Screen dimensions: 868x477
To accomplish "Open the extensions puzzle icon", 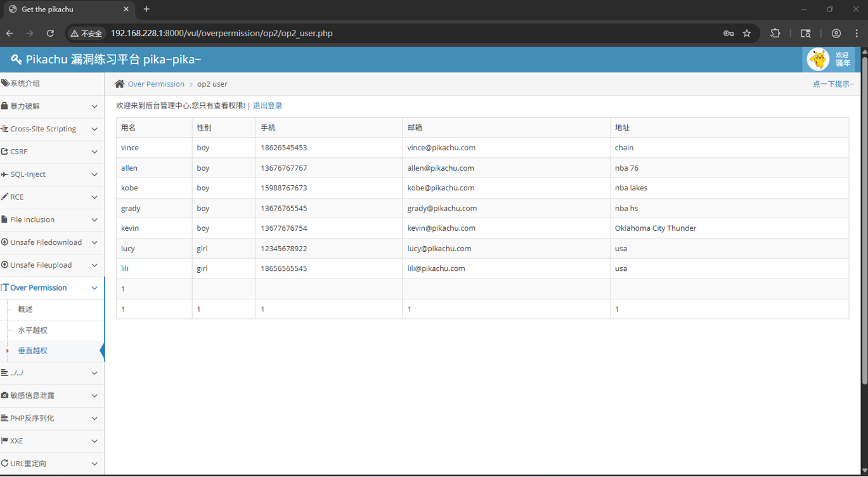I will pos(775,33).
